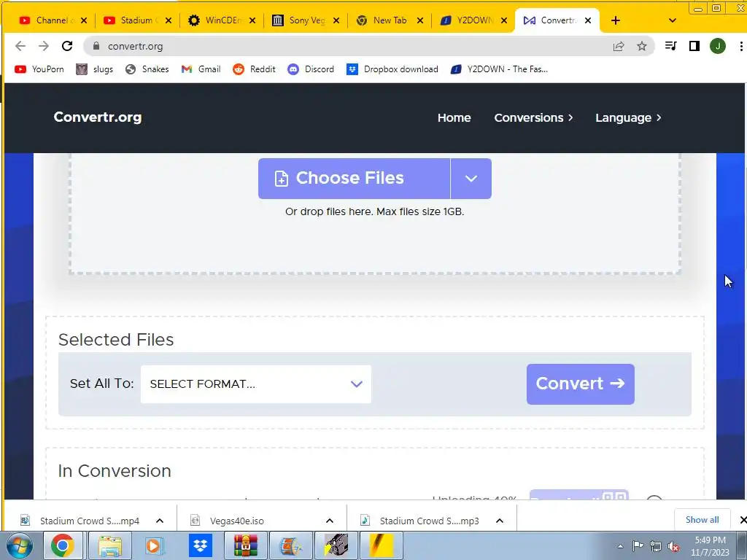Expand the Conversions menu
This screenshot has height=560, width=747.
coord(533,117)
